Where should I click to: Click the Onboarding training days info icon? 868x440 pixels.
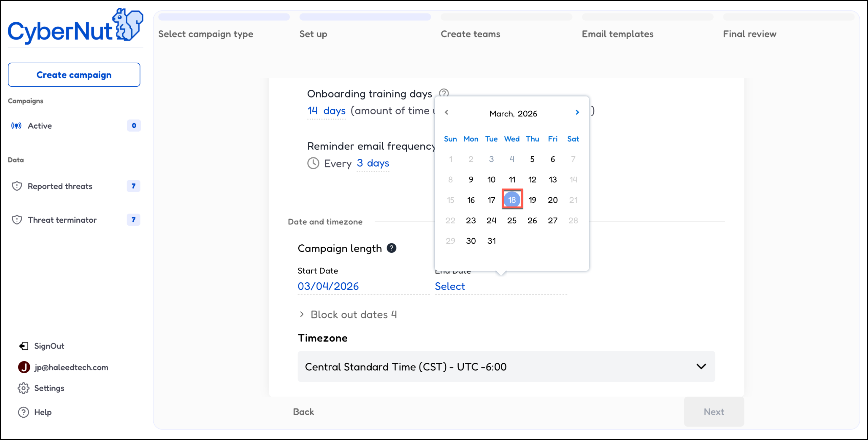click(443, 93)
